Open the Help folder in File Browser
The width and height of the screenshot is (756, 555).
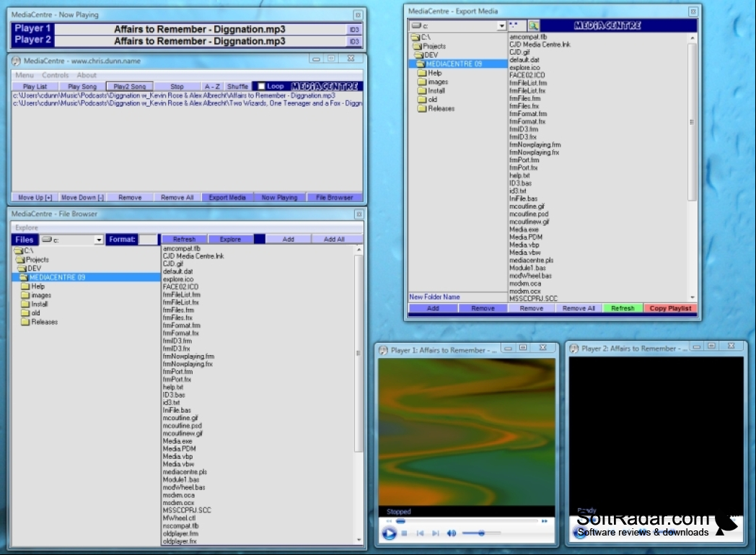[x=33, y=287]
